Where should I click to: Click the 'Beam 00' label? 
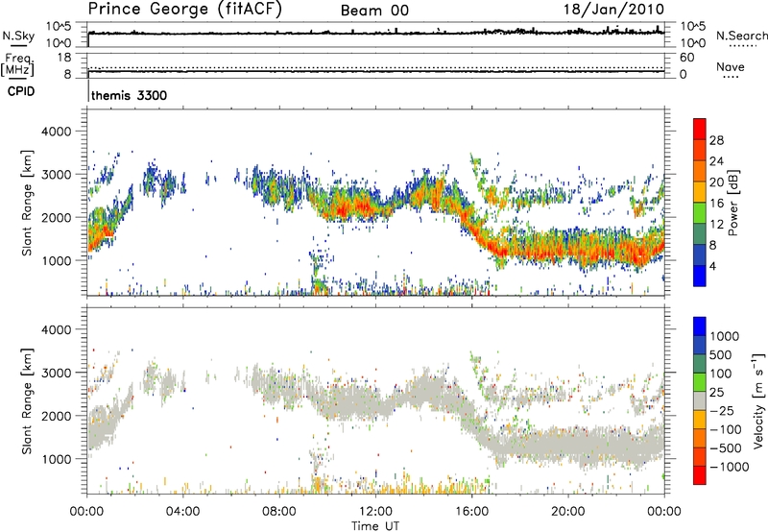coord(374,11)
